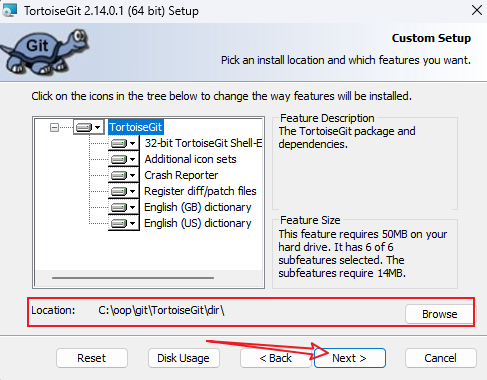Select the Register diff/patch files feature
The height and width of the screenshot is (380, 487).
pos(200,191)
